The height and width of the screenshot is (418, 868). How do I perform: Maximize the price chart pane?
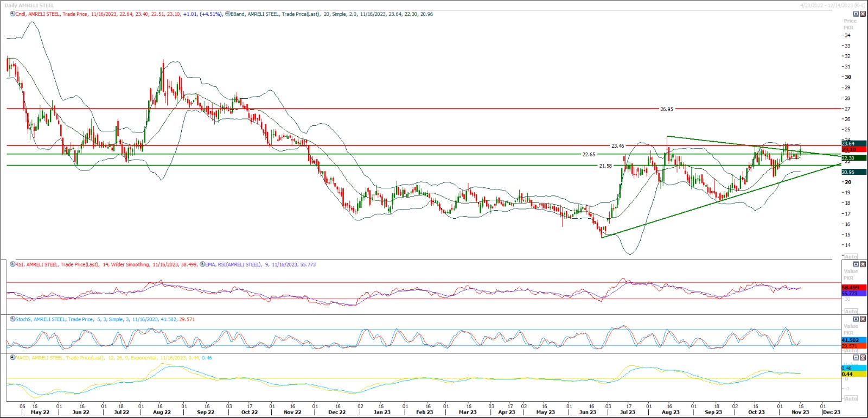click(856, 14)
